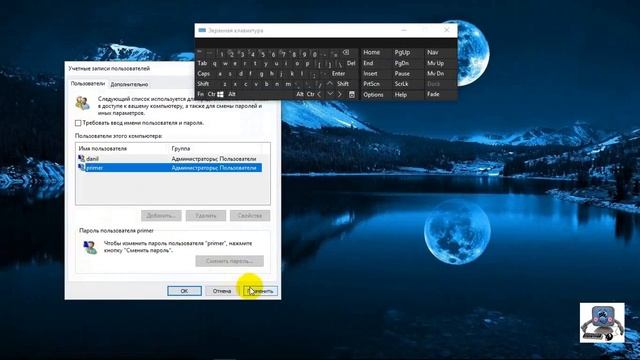Click the up arrow key on on-screen keyboard
Screen dimensions: 640x360
click(330, 84)
